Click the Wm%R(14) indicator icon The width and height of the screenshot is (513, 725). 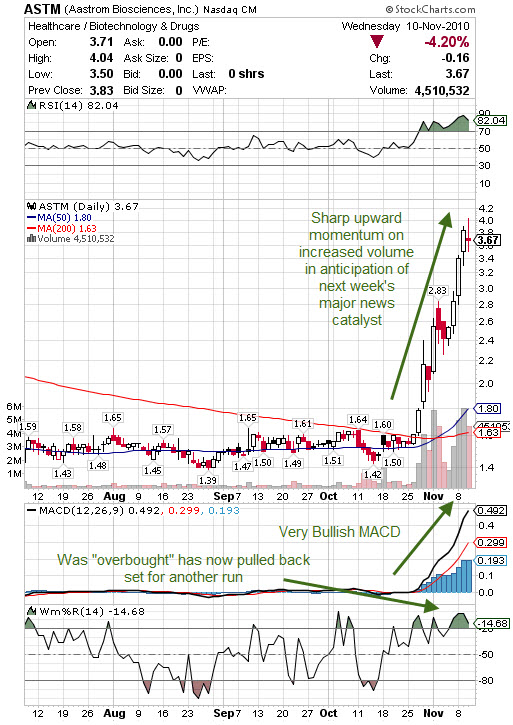(x=31, y=611)
